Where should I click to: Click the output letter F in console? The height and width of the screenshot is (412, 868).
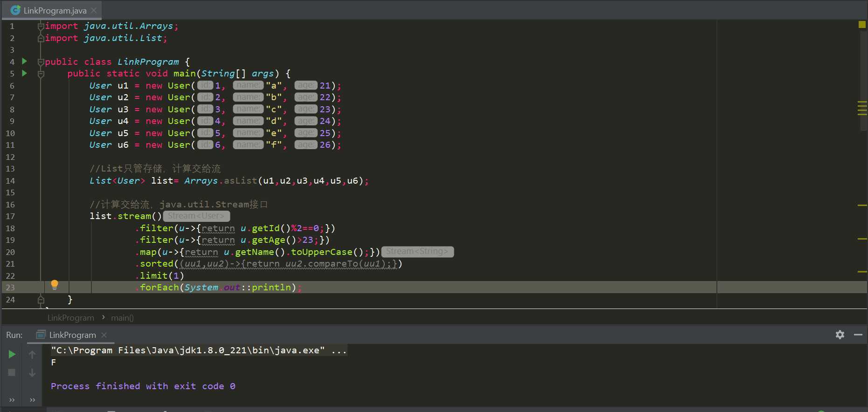(x=54, y=363)
